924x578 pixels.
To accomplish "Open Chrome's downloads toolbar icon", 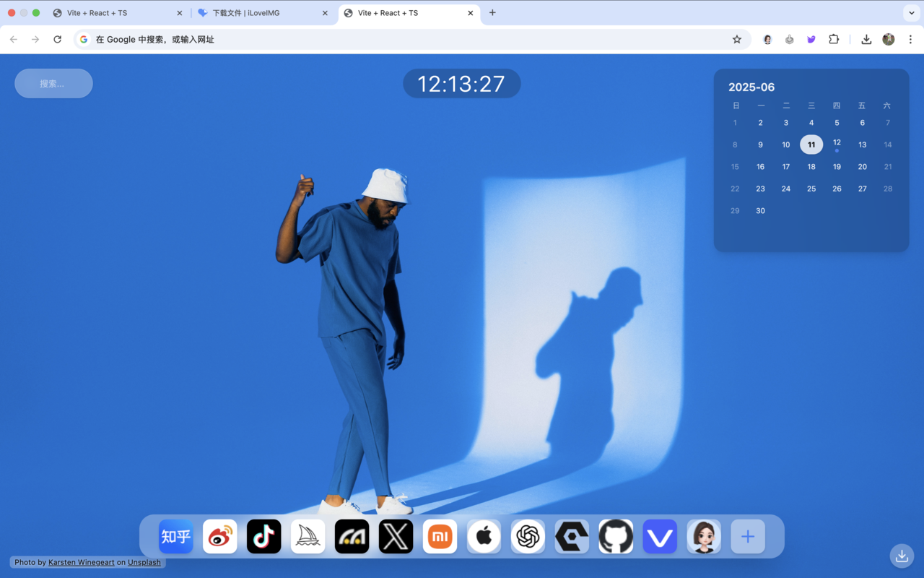I will click(x=866, y=40).
